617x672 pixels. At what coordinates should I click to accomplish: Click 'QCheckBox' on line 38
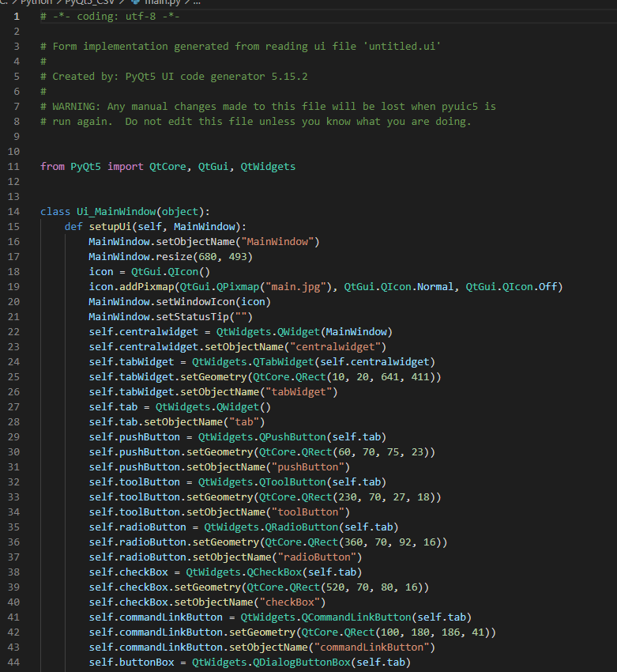[x=274, y=572]
